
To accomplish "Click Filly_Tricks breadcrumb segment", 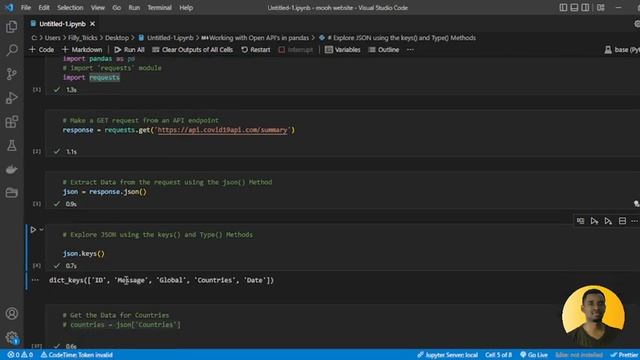I will pos(82,38).
